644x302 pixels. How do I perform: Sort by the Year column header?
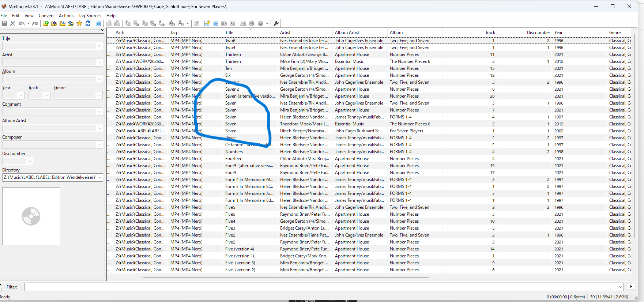click(558, 33)
